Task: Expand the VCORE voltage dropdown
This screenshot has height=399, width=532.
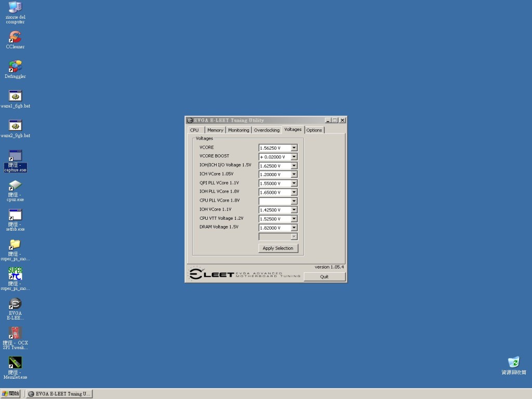Action: 294,148
